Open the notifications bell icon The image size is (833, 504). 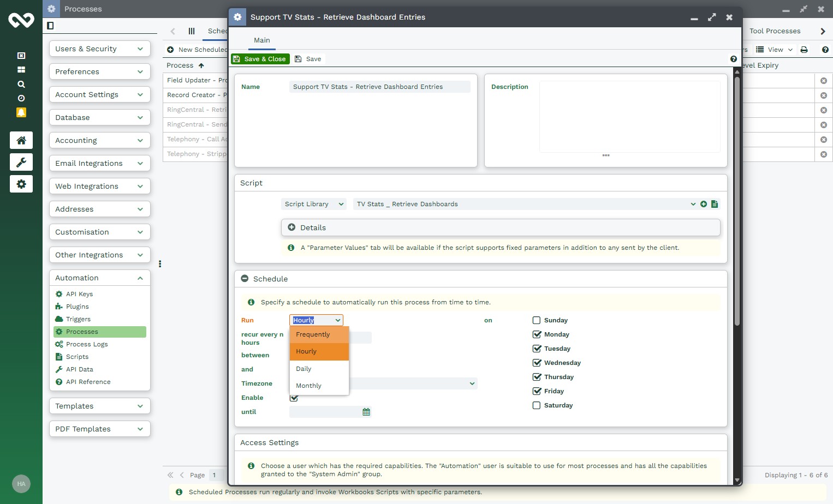coord(21,112)
